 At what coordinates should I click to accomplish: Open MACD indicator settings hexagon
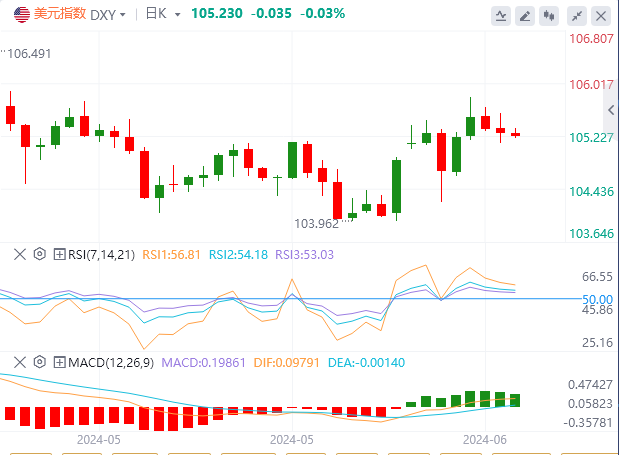point(39,361)
